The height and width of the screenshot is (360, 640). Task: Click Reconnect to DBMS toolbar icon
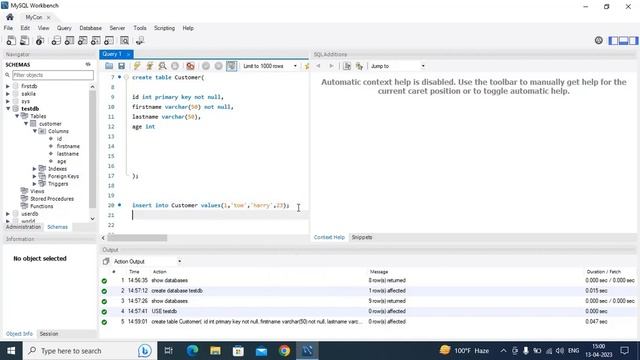click(x=140, y=40)
